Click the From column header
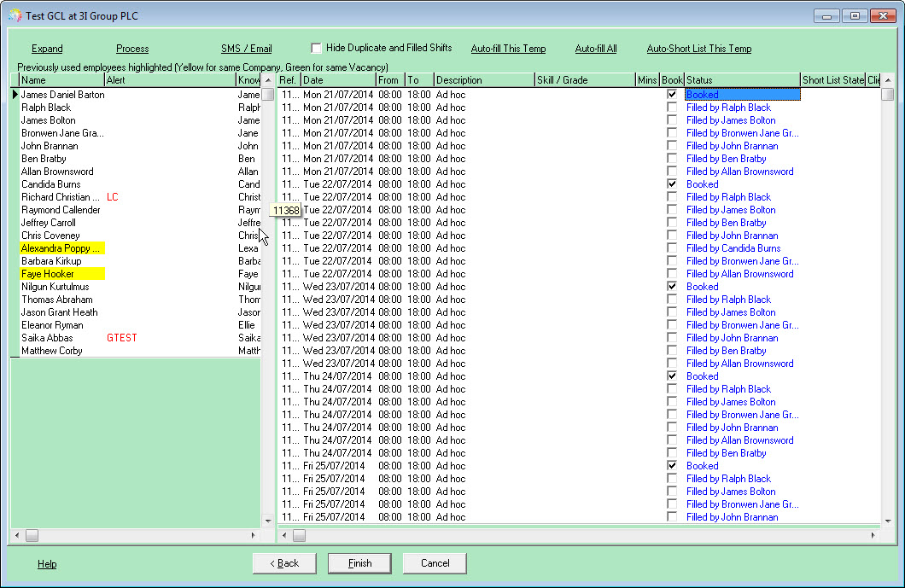This screenshot has width=905, height=588. [391, 80]
